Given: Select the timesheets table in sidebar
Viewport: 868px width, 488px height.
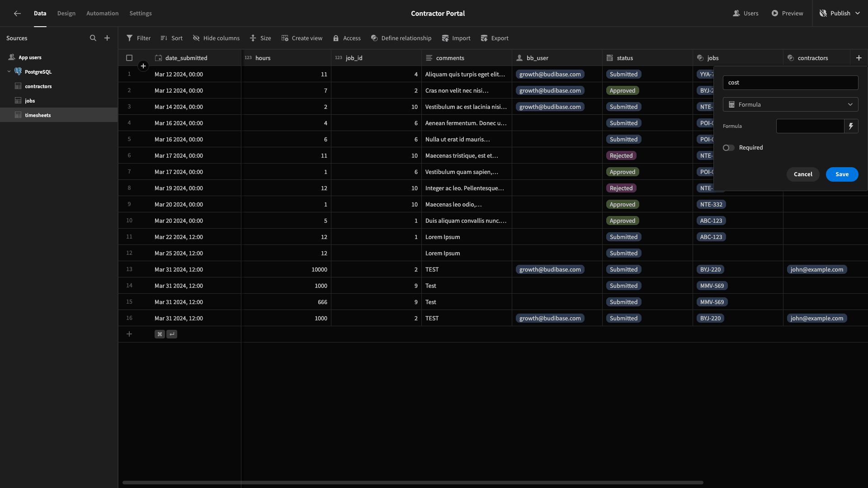Looking at the screenshot, I should click(x=59, y=115).
